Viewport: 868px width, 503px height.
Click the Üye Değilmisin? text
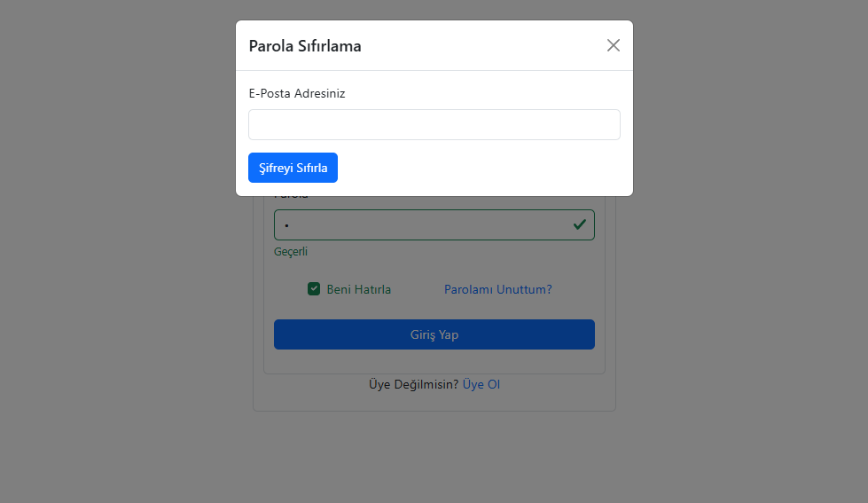pos(413,385)
